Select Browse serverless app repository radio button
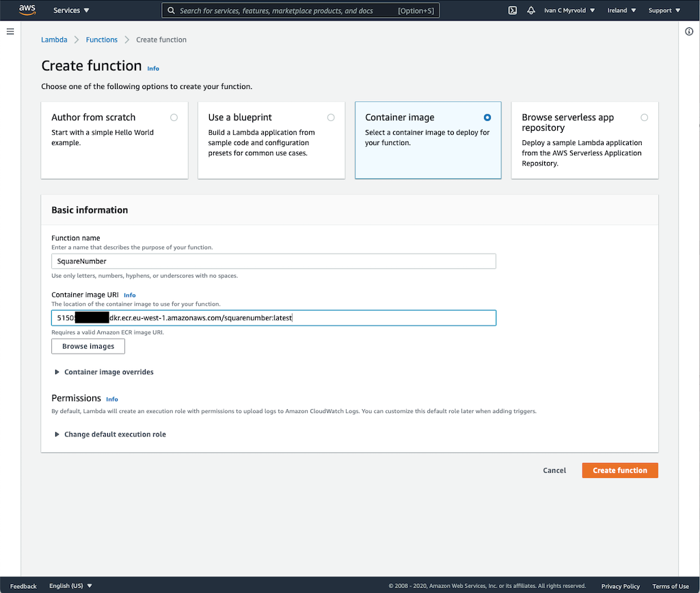This screenshot has width=700, height=593. [x=644, y=118]
